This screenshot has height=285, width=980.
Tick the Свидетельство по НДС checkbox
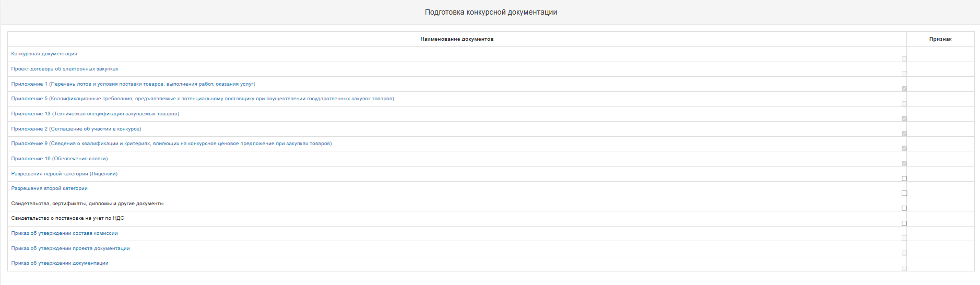[904, 223]
